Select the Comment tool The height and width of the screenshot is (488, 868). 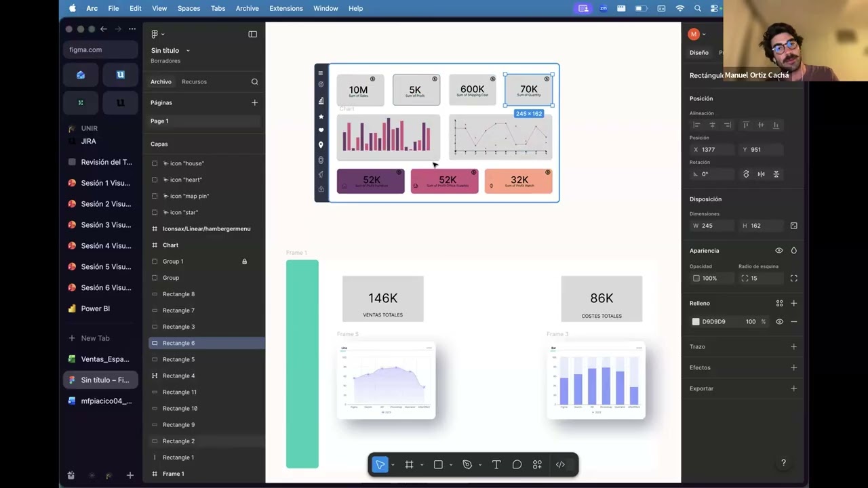click(517, 464)
